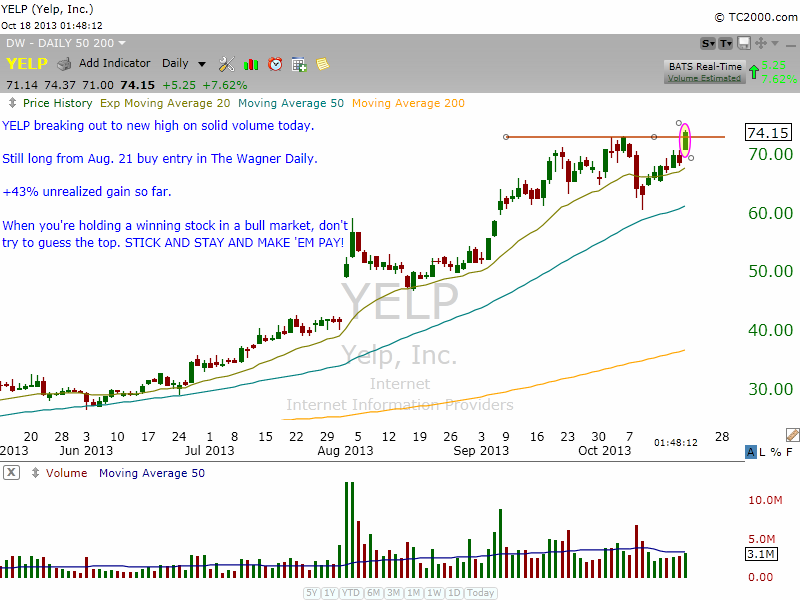Click the © TC2000.com copyright text
This screenshot has height=600, width=800.
click(756, 17)
